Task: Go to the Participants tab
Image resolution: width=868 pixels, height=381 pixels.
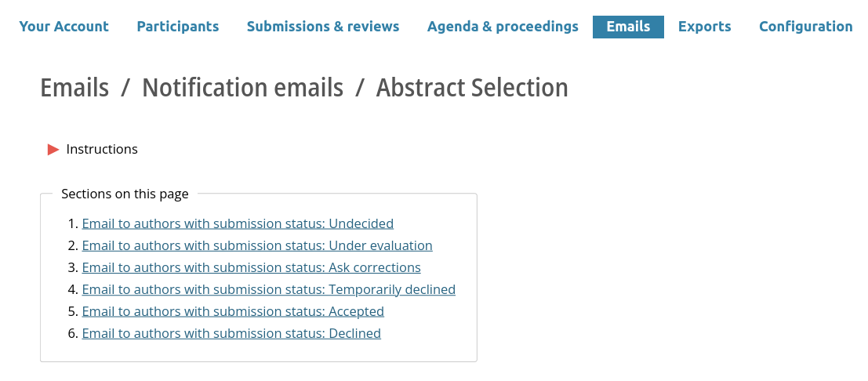Action: click(x=178, y=27)
